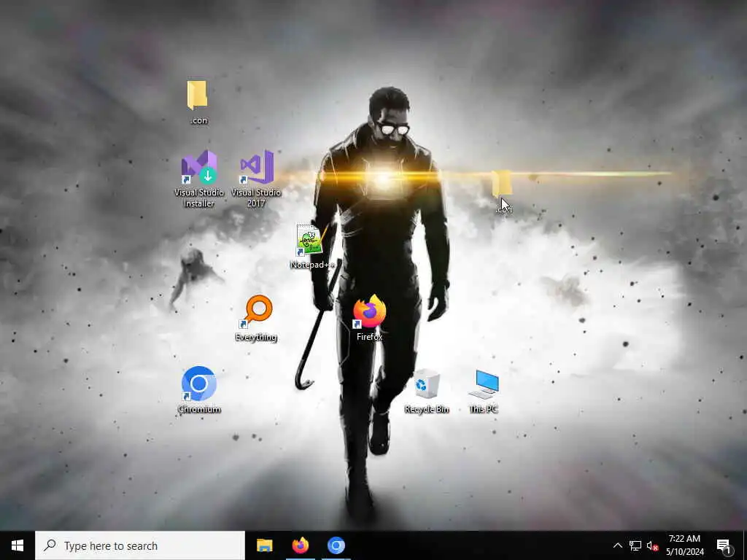This screenshot has height=560, width=747.
Task: Click the Type here to search box
Action: [x=140, y=545]
